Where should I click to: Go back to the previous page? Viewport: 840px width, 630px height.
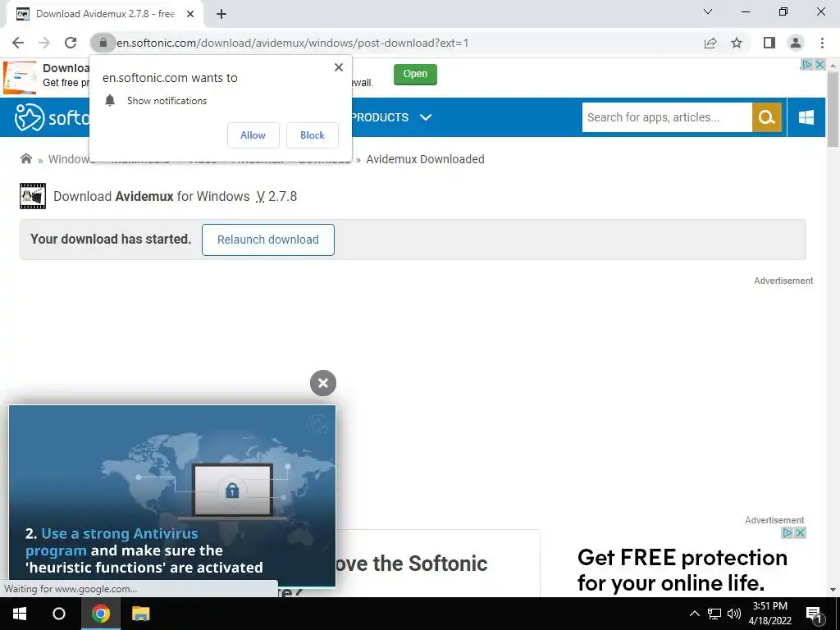[x=18, y=43]
